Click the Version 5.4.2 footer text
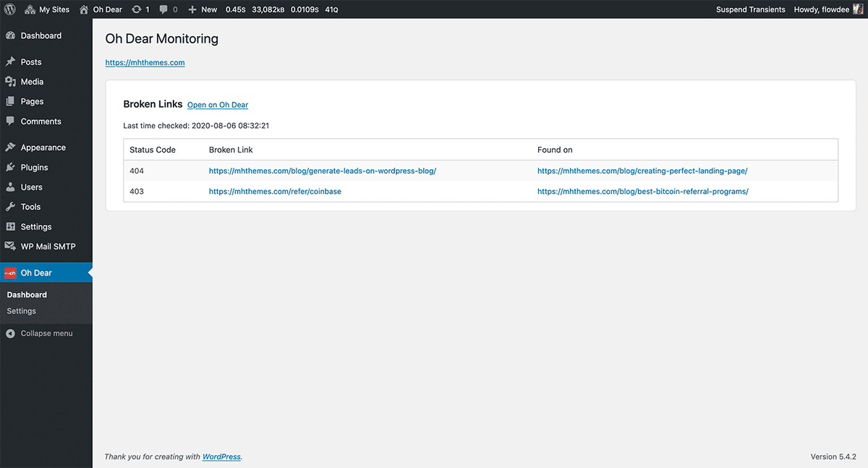This screenshot has width=868, height=468. [833, 457]
